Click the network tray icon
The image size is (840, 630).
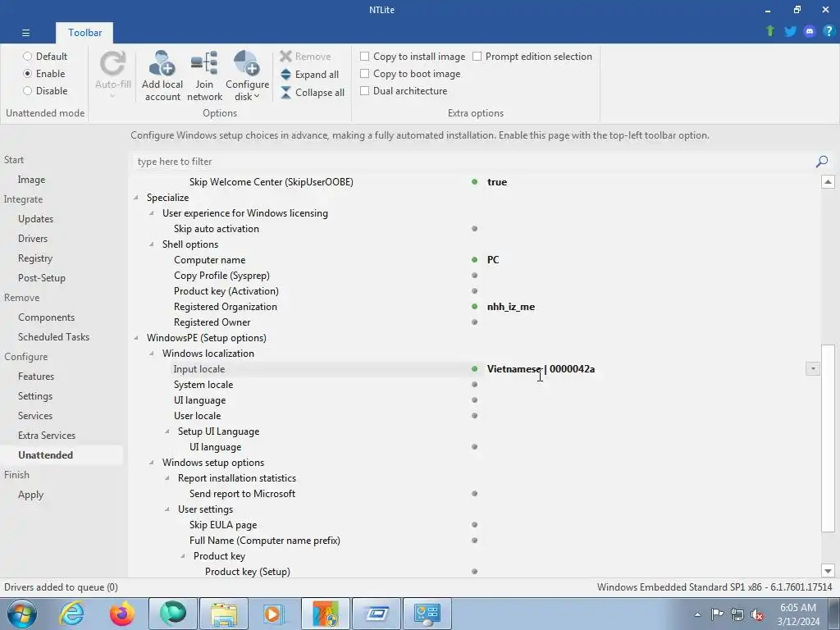[x=737, y=614]
